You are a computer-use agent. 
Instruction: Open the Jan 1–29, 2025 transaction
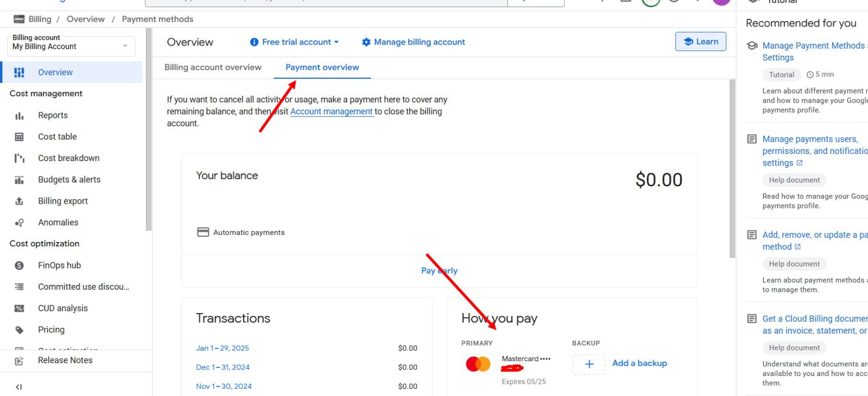pos(222,348)
